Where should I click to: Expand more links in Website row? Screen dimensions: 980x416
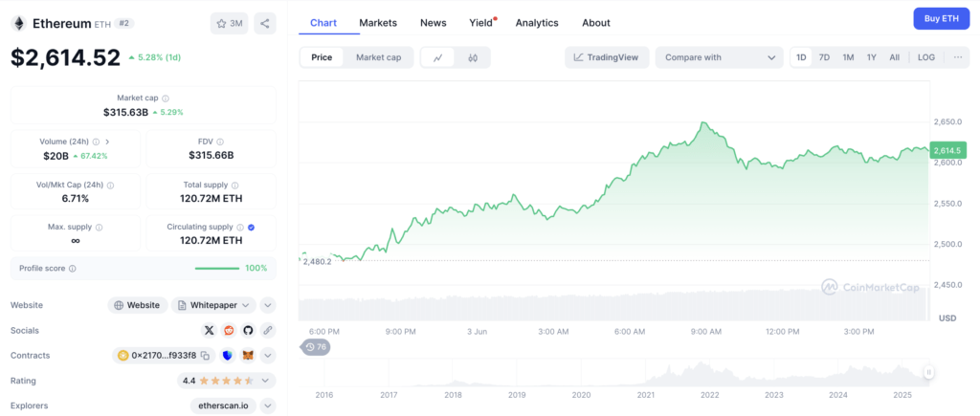pyautogui.click(x=268, y=305)
